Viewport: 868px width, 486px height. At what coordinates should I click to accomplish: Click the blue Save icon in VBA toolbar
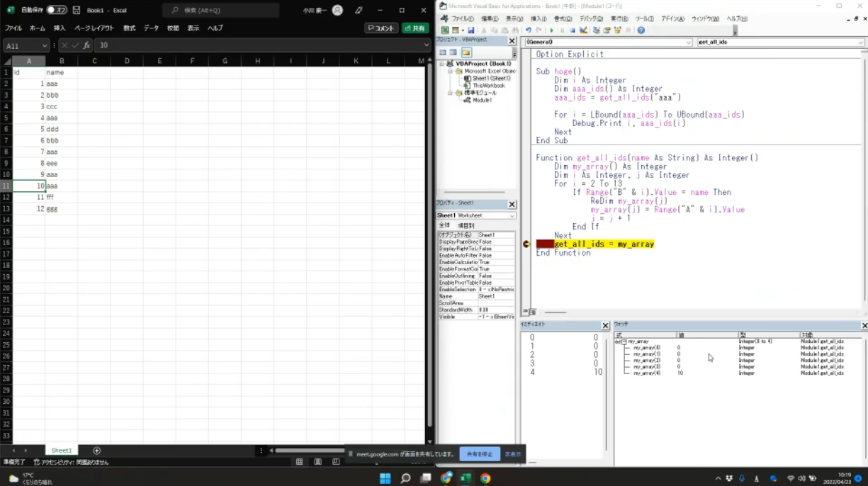coord(470,30)
